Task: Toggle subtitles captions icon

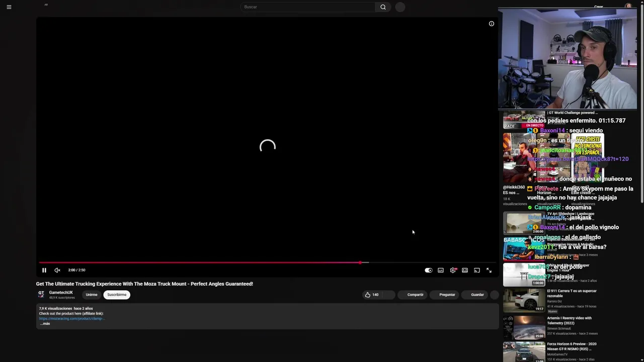Action: pos(441,270)
